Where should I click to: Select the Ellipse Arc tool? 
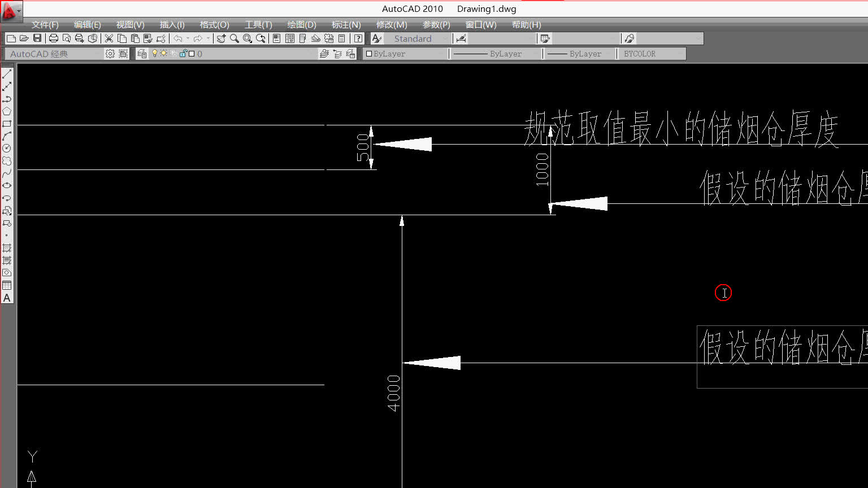[7, 198]
